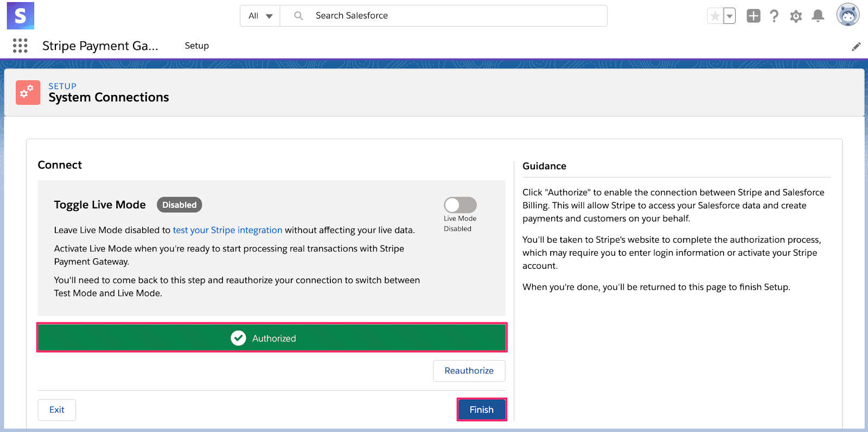
Task: Open the user profile avatar
Action: (x=848, y=15)
